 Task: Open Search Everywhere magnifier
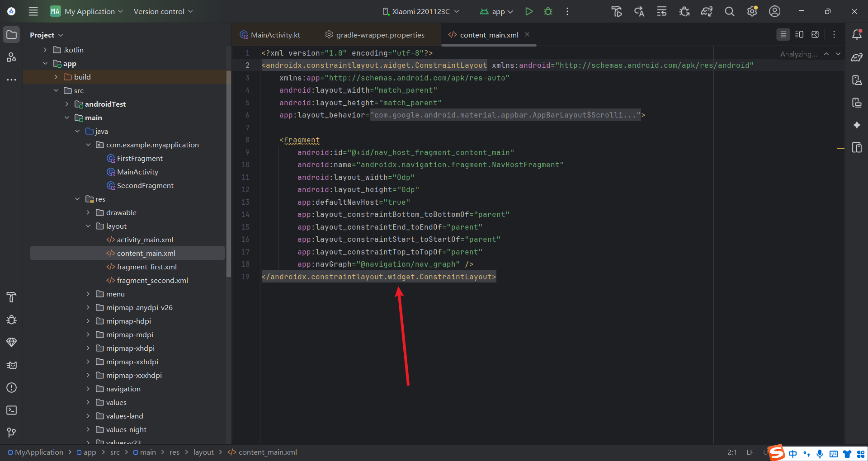(x=729, y=11)
